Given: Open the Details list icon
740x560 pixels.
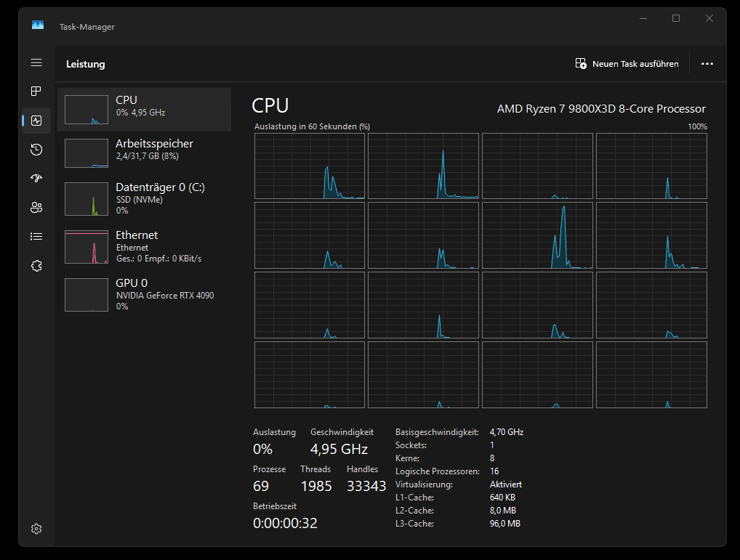Looking at the screenshot, I should tap(36, 237).
